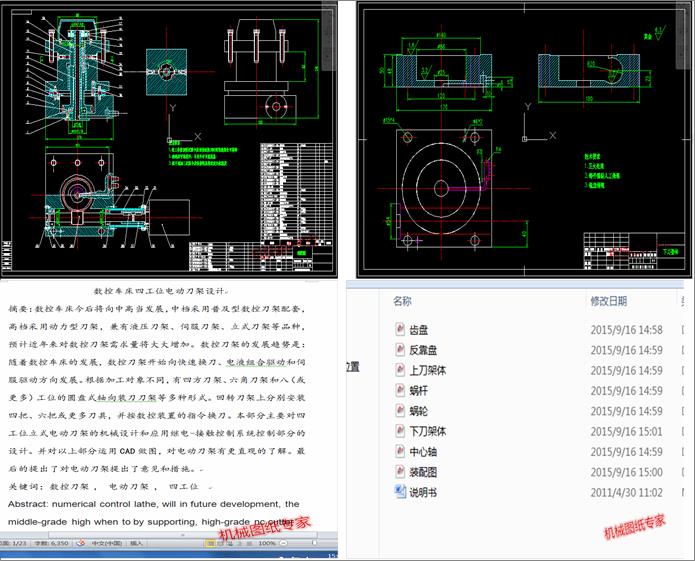Click UCS origin icon in 下刀架体 drawing
This screenshot has width=695, height=561.
pyautogui.click(x=524, y=139)
